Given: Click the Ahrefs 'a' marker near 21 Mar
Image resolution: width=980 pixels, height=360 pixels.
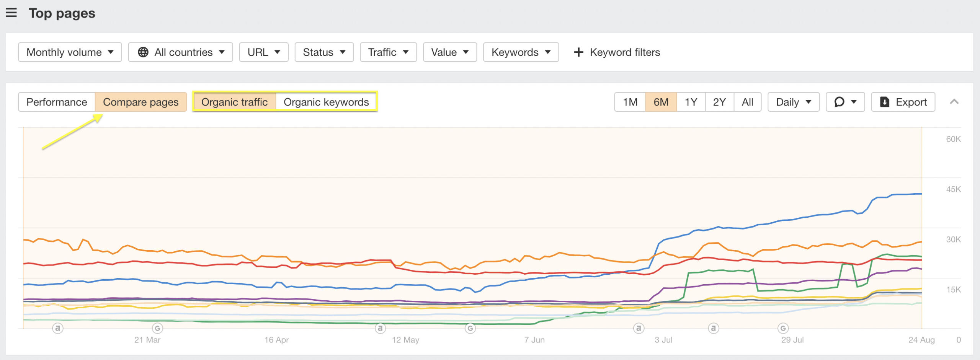Looking at the screenshot, I should coord(57,328).
